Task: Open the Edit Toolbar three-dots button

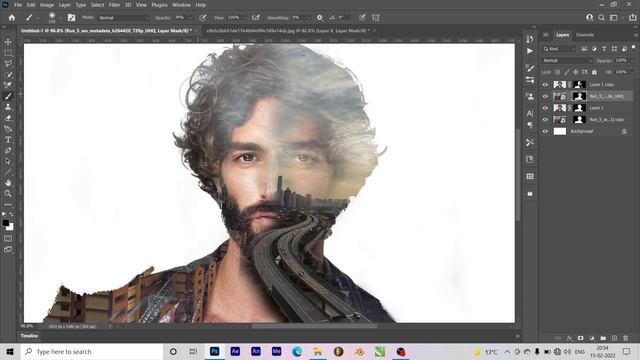Action: [8, 204]
